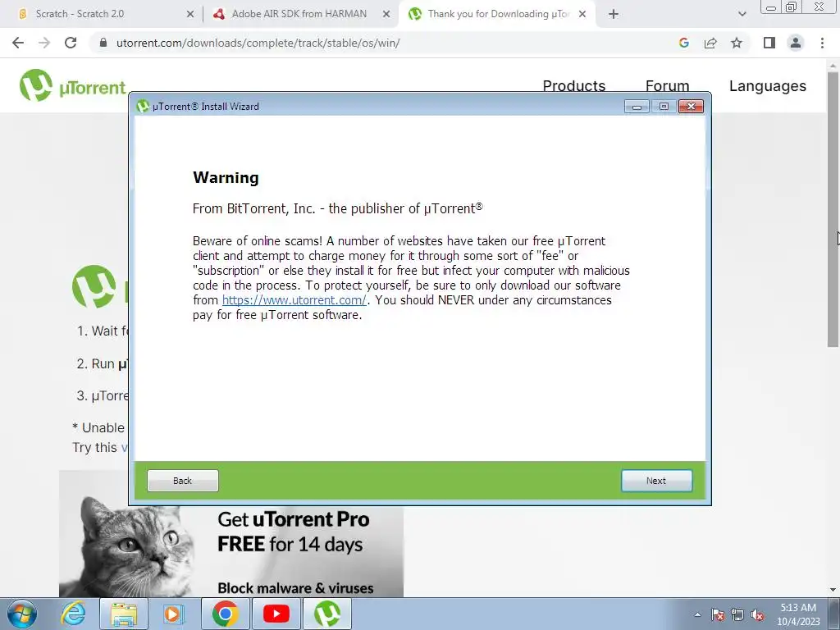840x630 pixels.
Task: Open the Forum link in the site header
Action: [x=667, y=85]
